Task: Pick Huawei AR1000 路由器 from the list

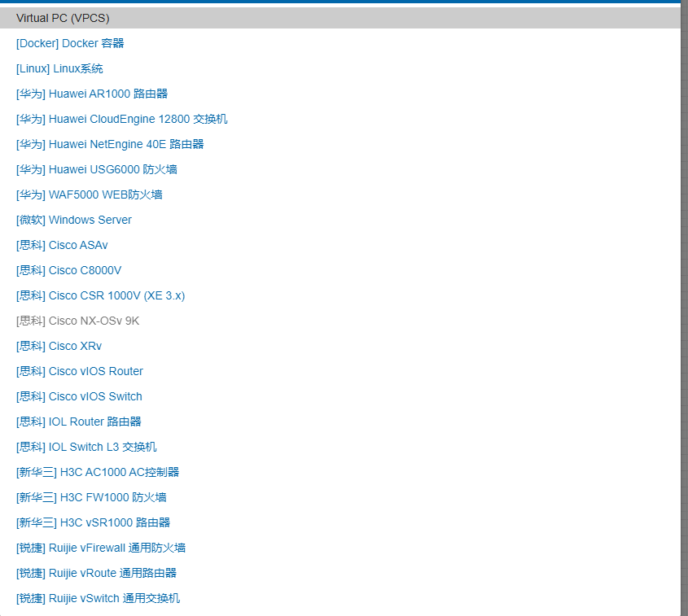Action: pos(92,94)
